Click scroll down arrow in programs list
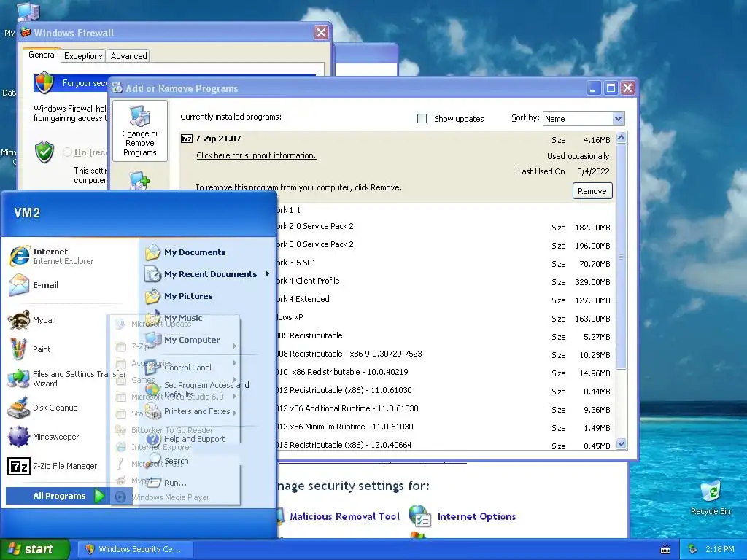The height and width of the screenshot is (560, 747). point(621,444)
